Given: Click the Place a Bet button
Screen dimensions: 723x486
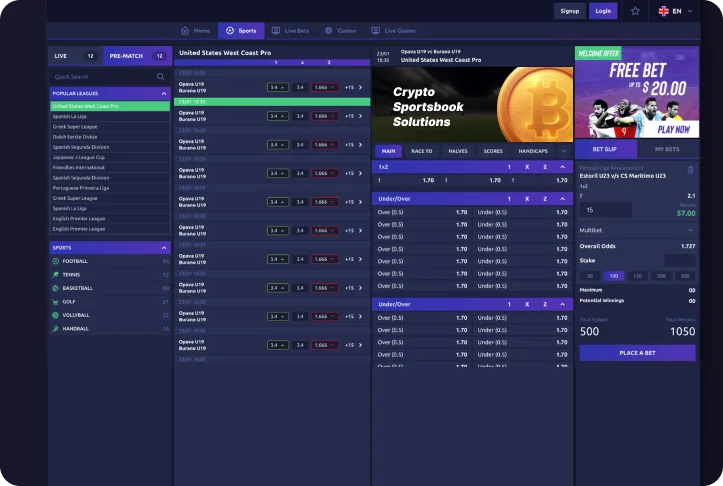Looking at the screenshot, I should click(x=637, y=353).
